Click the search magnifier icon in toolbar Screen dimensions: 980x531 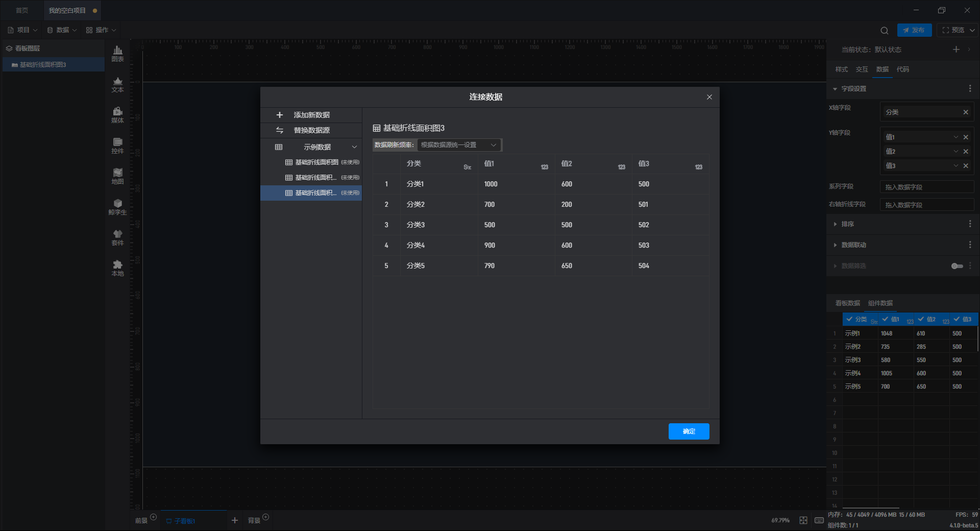coord(885,30)
